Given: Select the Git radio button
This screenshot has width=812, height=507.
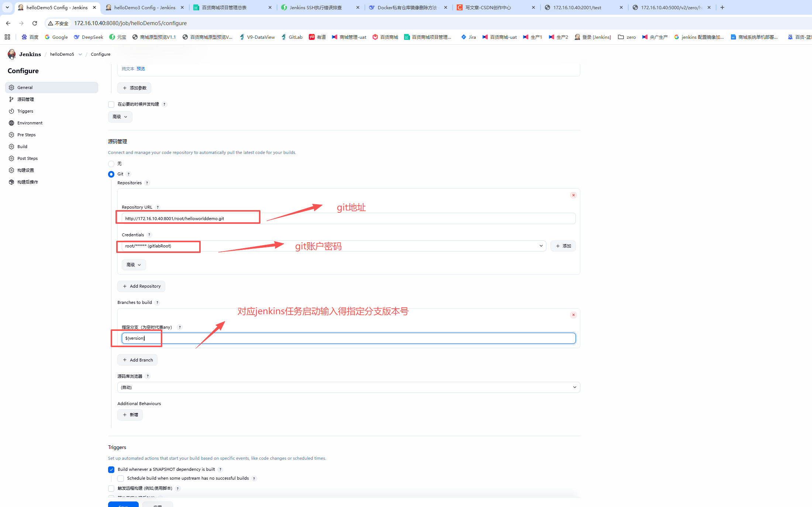Looking at the screenshot, I should tap(111, 174).
